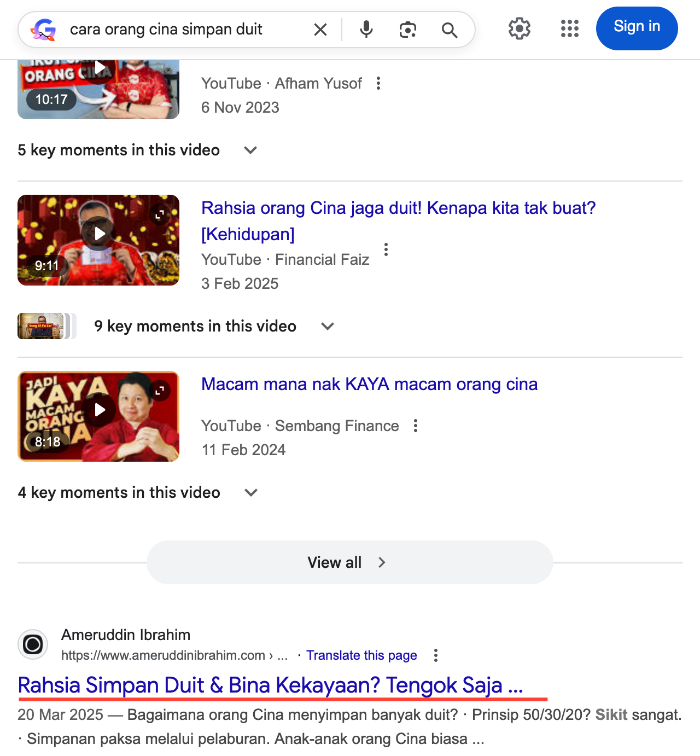Click the Google logo in search bar
This screenshot has height=756, width=700.
(44, 30)
